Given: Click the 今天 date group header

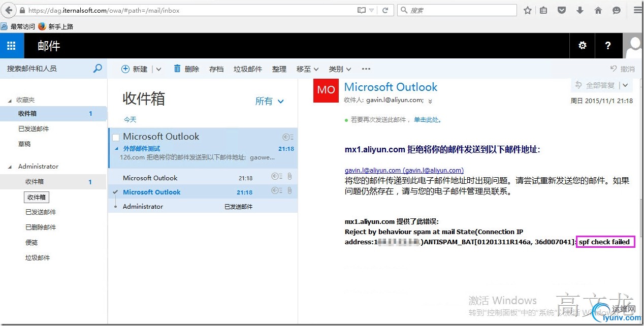Looking at the screenshot, I should (x=131, y=120).
